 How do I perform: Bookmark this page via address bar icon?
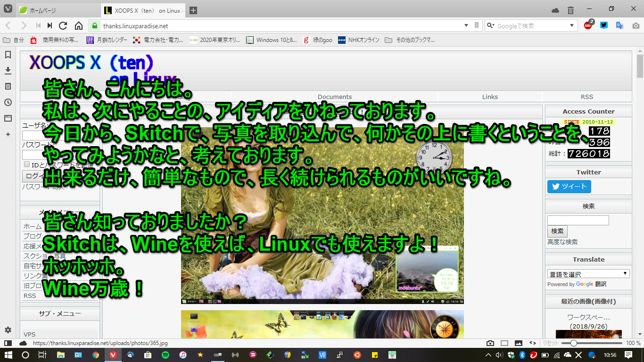click(x=477, y=25)
